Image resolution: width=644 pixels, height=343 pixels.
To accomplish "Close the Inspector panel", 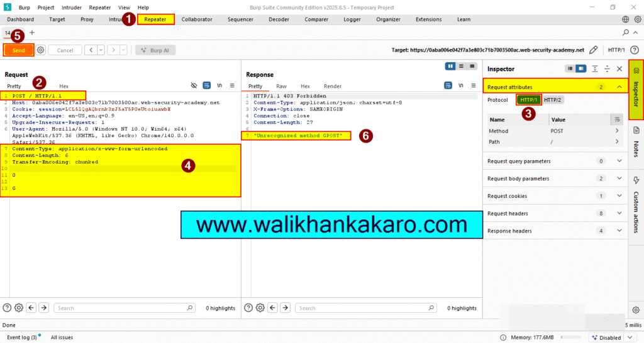I will coord(619,69).
